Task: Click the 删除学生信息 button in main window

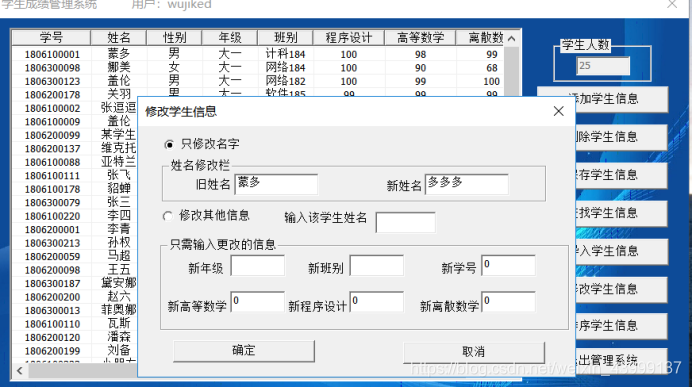Action: coord(622,137)
